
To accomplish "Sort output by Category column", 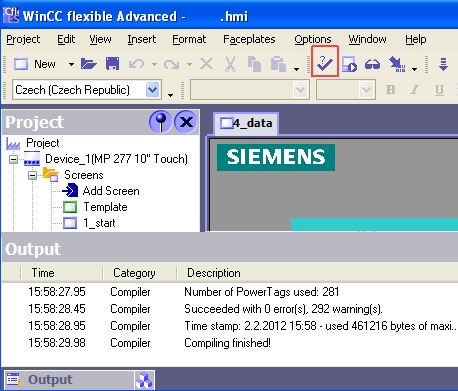I will 139,273.
